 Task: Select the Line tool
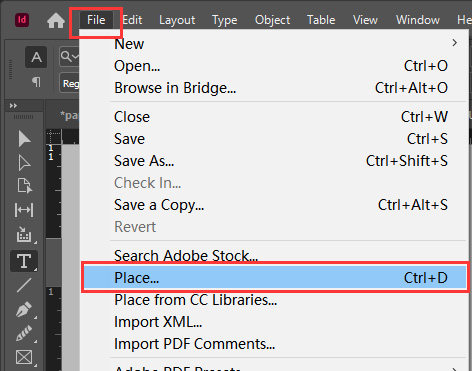(24, 285)
